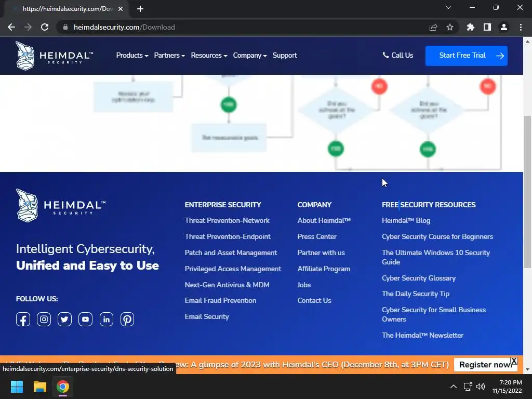Share this page icon in address bar

point(433,27)
